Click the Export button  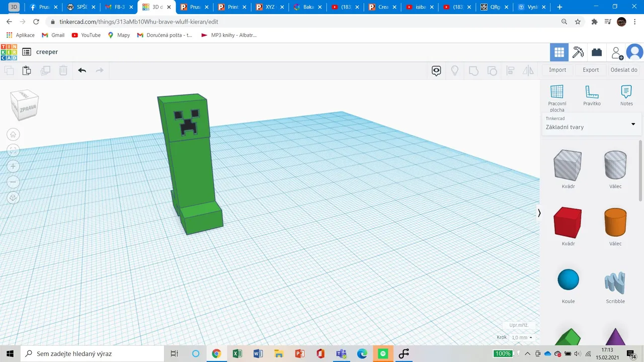(x=591, y=70)
